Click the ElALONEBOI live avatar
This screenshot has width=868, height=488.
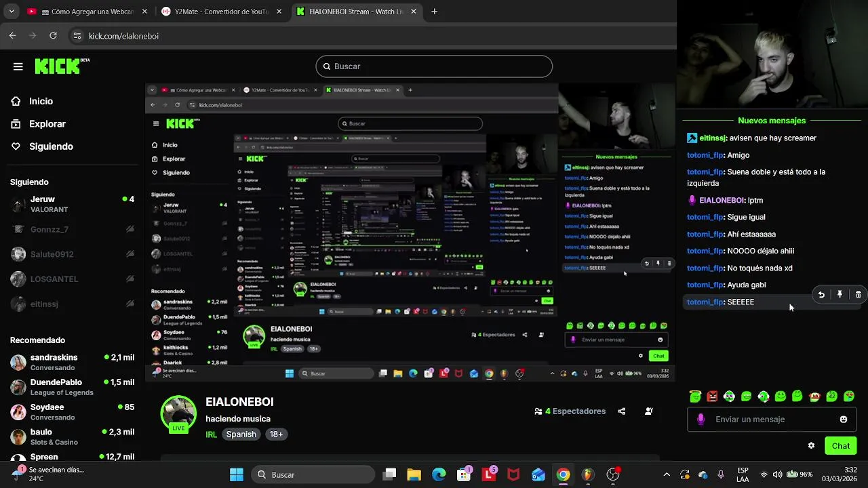click(x=178, y=414)
